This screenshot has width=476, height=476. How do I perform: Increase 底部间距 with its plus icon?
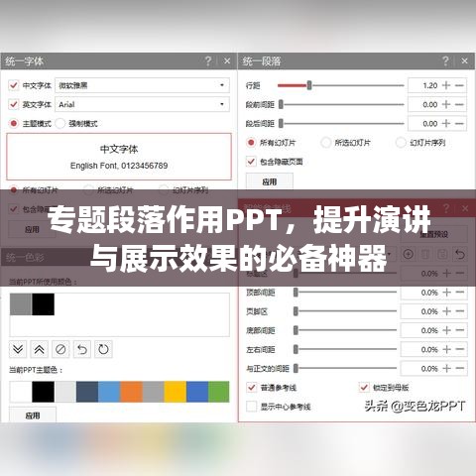(x=446, y=330)
